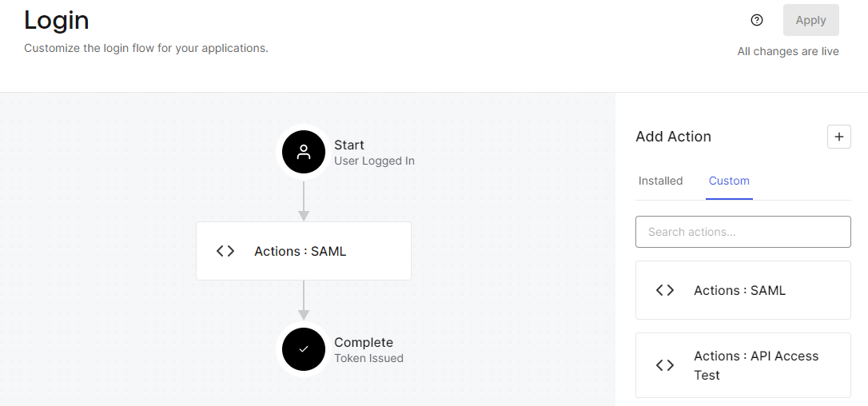
Task: Click the Start node user icon
Action: point(303,152)
